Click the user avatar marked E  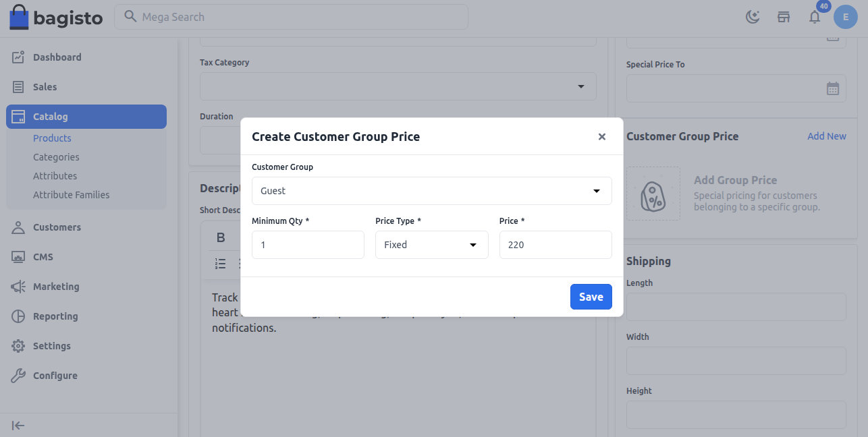click(x=846, y=17)
